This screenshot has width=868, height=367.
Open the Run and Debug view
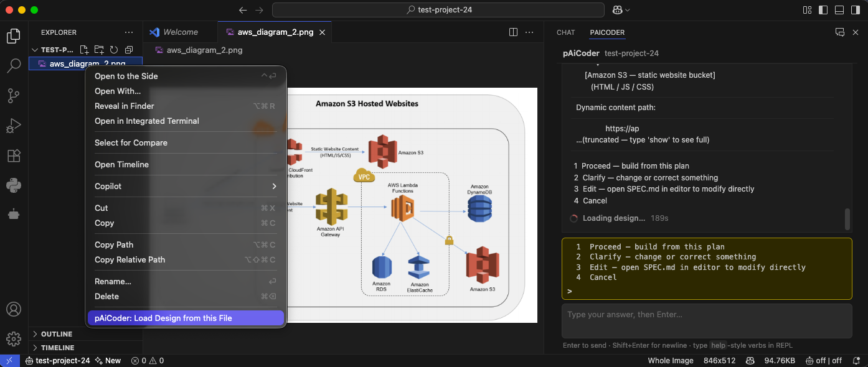coord(13,126)
